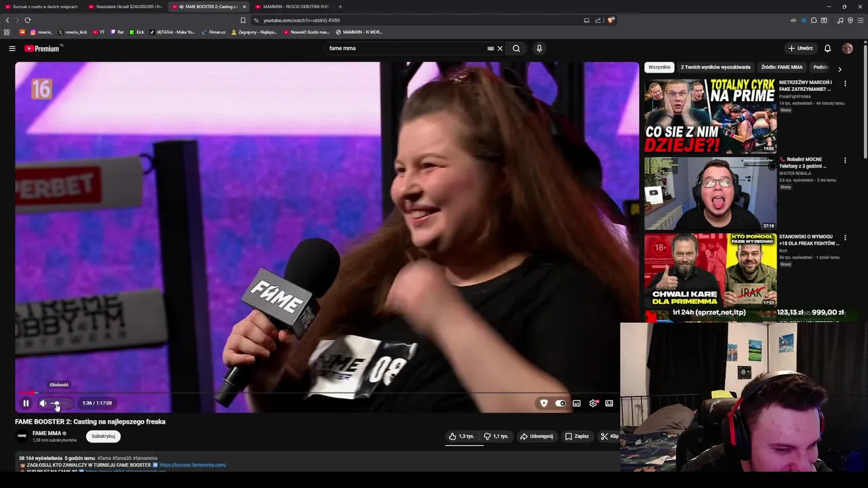This screenshot has width=868, height=488.
Task: Open the Brave main hamburger menu
Action: (x=860, y=20)
